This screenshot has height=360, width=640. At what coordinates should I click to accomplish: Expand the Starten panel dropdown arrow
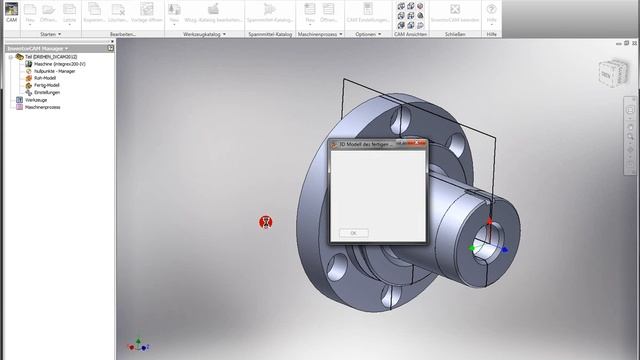pyautogui.click(x=60, y=34)
